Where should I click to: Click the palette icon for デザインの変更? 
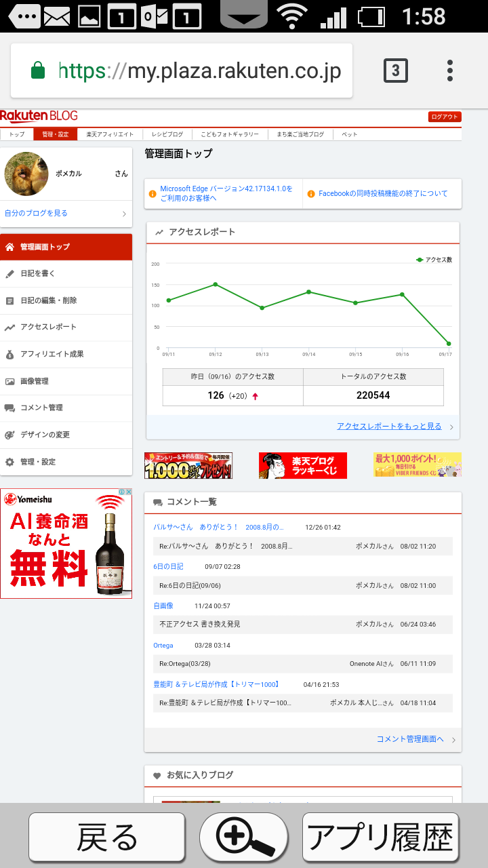(x=9, y=435)
